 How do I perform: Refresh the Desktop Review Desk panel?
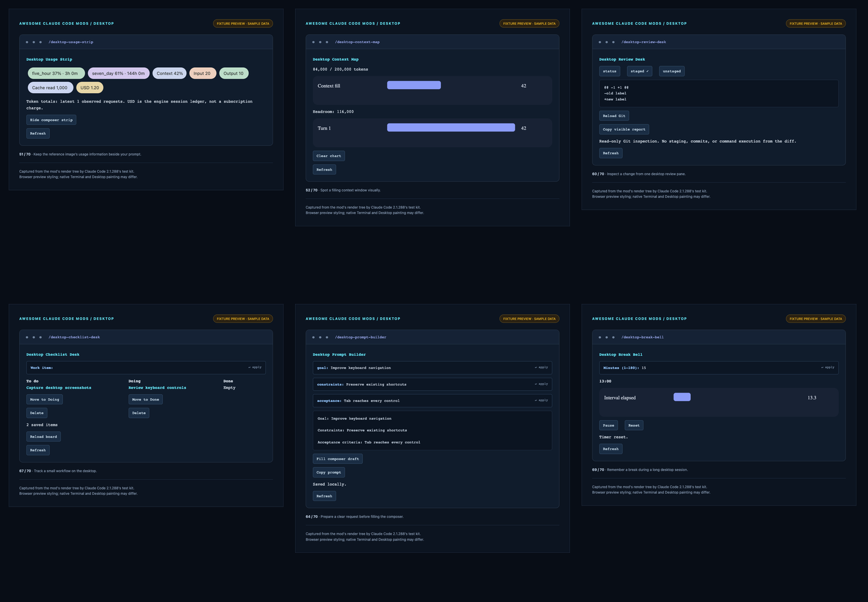point(610,153)
